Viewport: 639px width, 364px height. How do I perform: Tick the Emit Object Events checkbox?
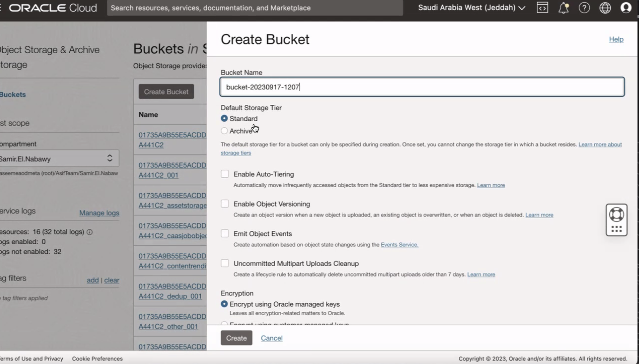click(225, 234)
